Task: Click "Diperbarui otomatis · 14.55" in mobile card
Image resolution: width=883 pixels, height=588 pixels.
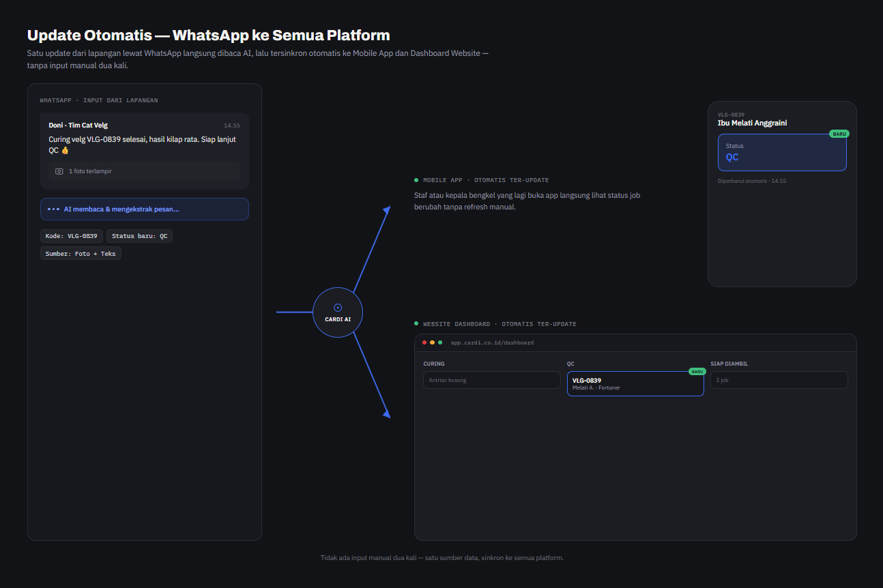Action: [x=752, y=181]
